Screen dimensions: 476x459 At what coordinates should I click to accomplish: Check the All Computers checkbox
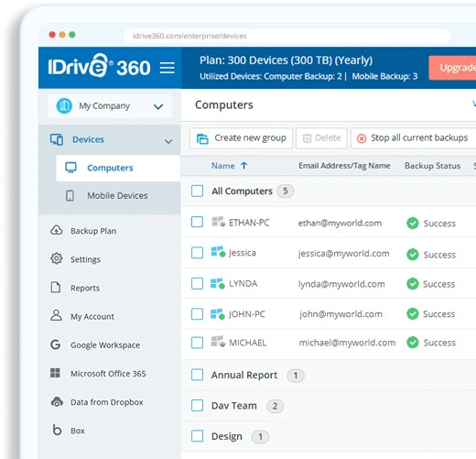197,191
